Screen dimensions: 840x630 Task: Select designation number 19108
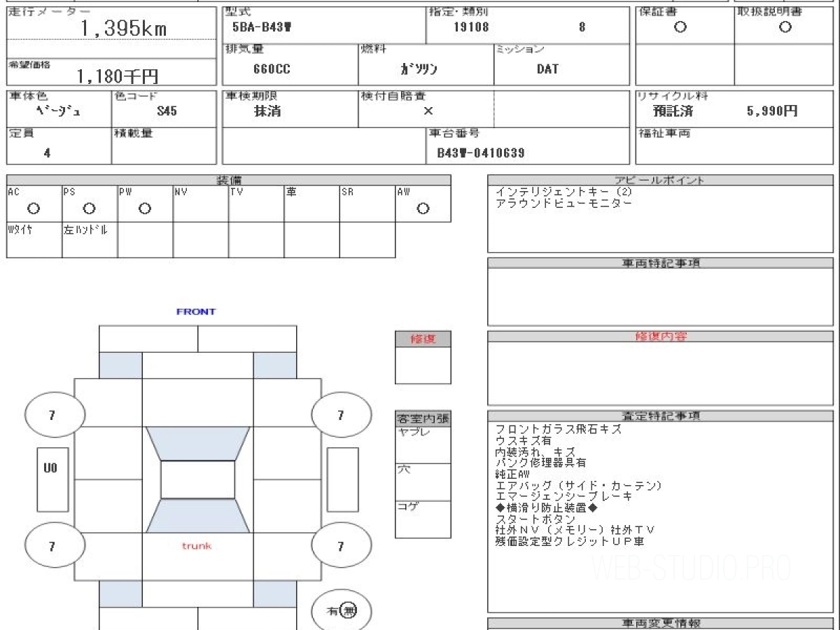pyautogui.click(x=471, y=28)
